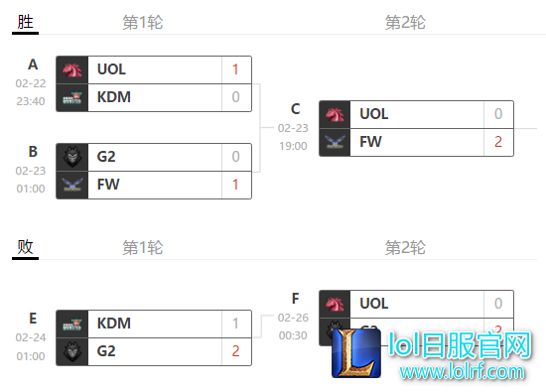Click KDM team name in match E
Viewport: 546px width, 392px height.
pos(114,324)
